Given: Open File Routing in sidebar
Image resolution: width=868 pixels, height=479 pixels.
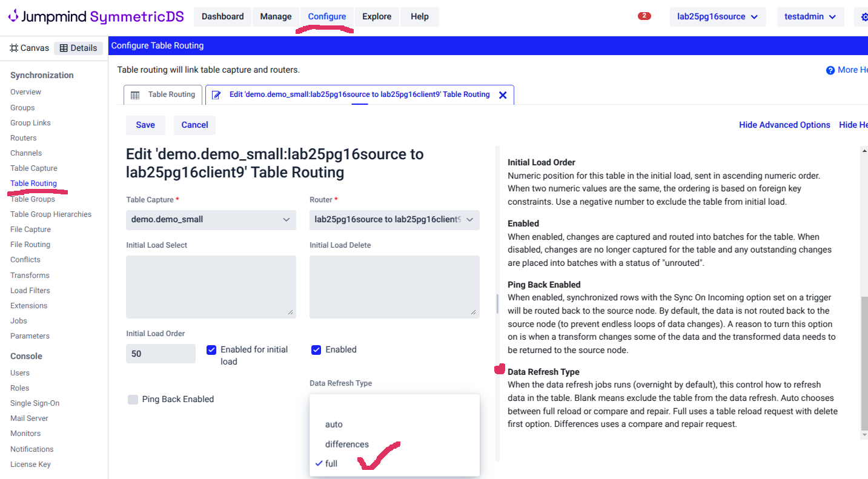Looking at the screenshot, I should coord(30,245).
